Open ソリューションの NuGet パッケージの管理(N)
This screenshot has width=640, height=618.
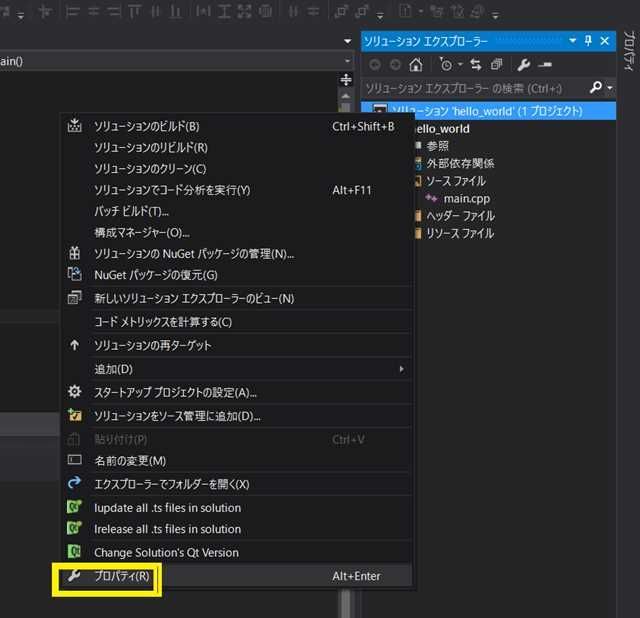click(237, 254)
